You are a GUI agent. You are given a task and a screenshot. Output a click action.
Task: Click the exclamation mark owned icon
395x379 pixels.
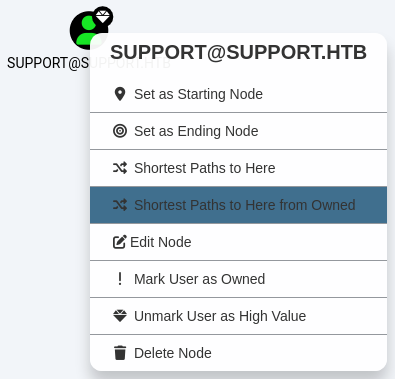pyautogui.click(x=120, y=279)
